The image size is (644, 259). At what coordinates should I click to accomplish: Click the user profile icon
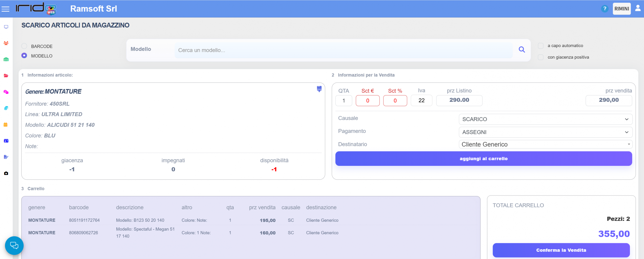click(638, 8)
